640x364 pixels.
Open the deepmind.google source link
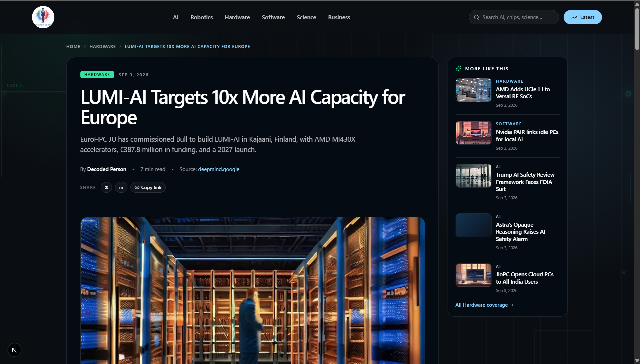coord(219,169)
